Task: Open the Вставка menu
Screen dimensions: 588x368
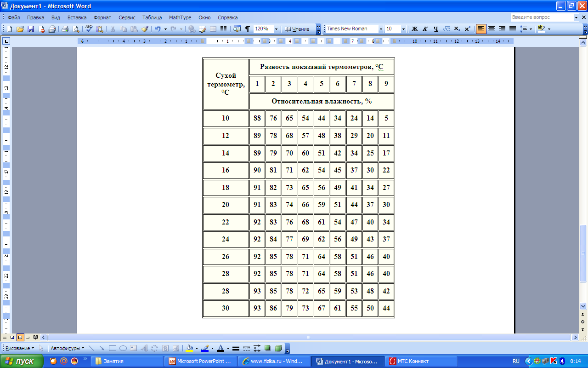Action: [x=77, y=17]
